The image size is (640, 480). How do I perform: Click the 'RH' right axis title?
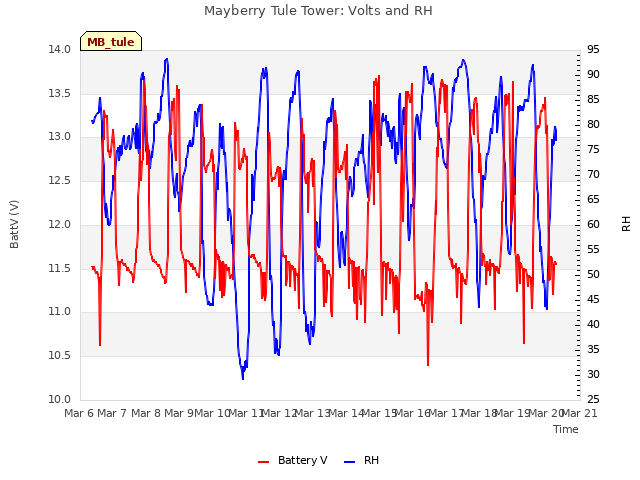(626, 224)
